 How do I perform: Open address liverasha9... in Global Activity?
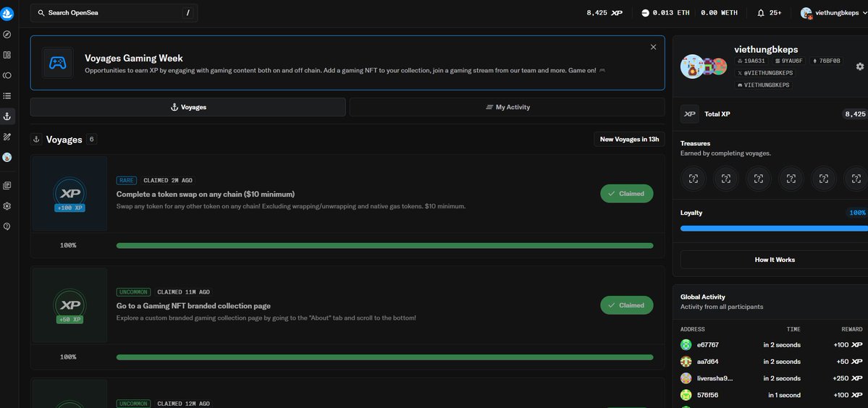click(x=715, y=378)
